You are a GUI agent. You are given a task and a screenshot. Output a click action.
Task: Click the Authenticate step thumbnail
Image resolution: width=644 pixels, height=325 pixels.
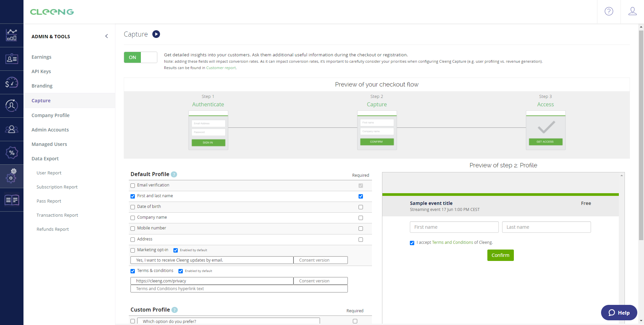208,130
